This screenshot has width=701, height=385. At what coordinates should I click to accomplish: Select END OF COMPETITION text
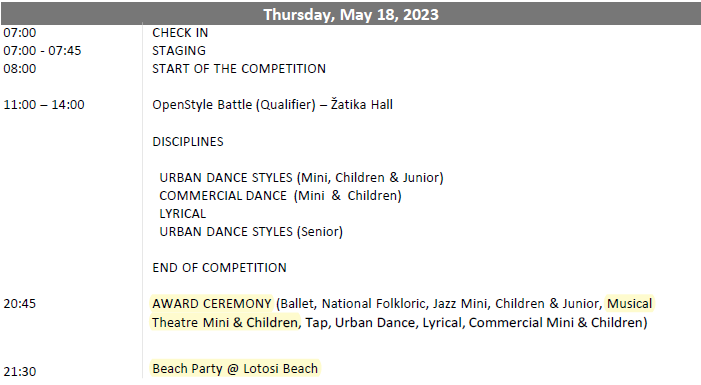[219, 267]
